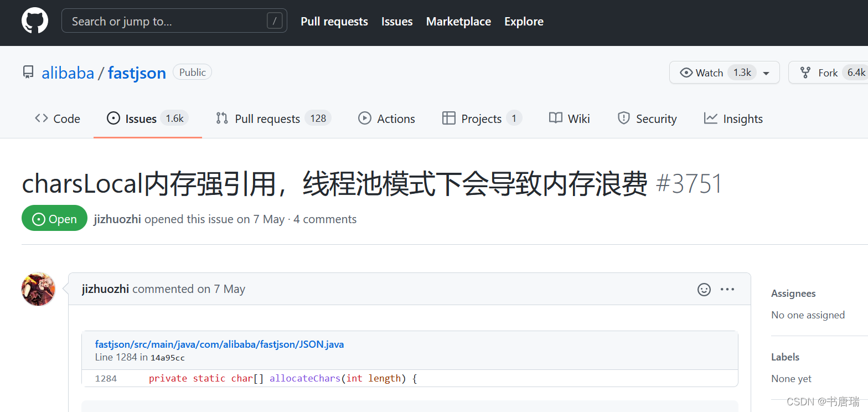The width and height of the screenshot is (868, 412).
Task: Open Issues in top navigation bar
Action: point(397,22)
